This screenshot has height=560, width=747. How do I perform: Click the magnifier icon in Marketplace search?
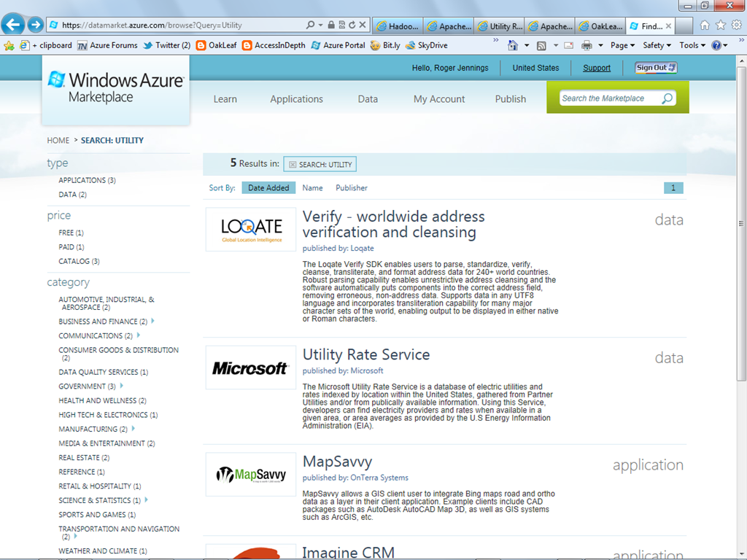667,98
